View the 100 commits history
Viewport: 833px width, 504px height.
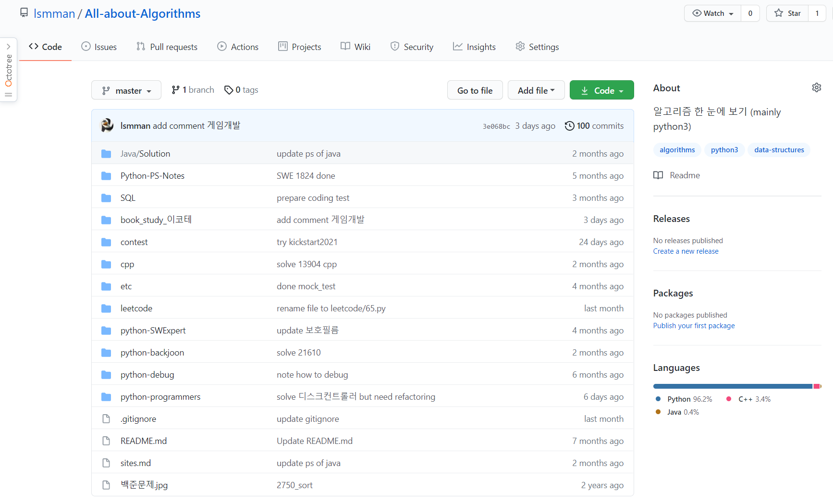click(x=594, y=126)
